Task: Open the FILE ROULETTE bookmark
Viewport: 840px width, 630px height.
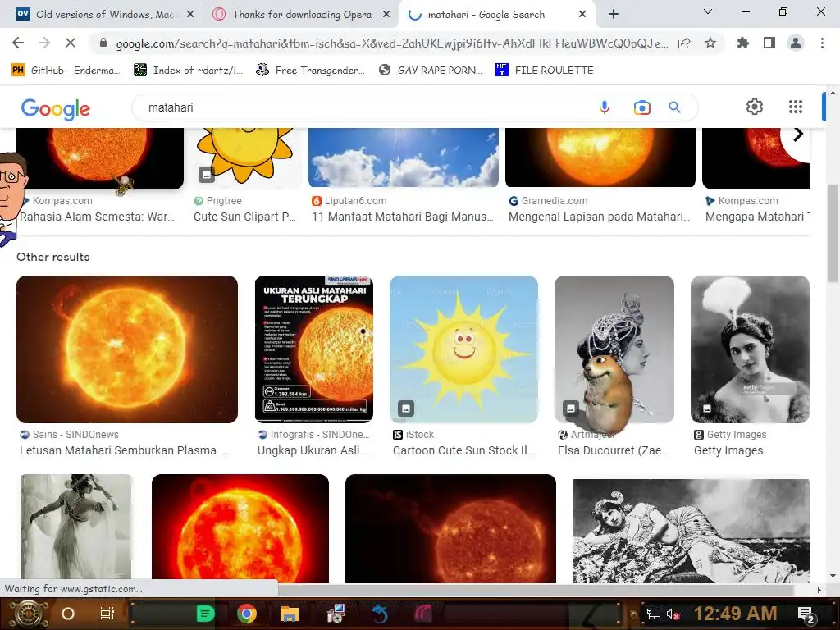Action: 545,71
